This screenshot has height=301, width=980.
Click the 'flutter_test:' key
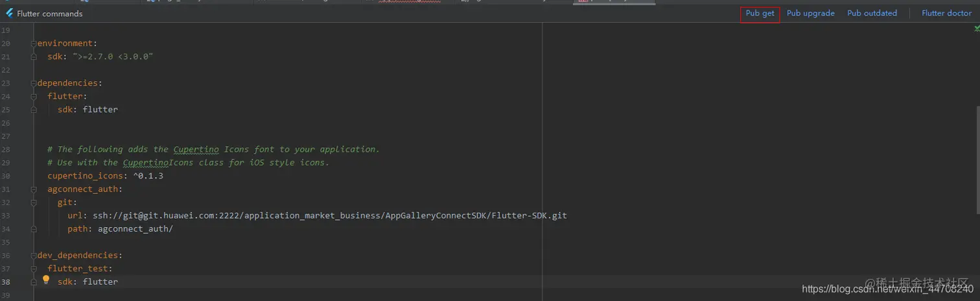[80, 269]
